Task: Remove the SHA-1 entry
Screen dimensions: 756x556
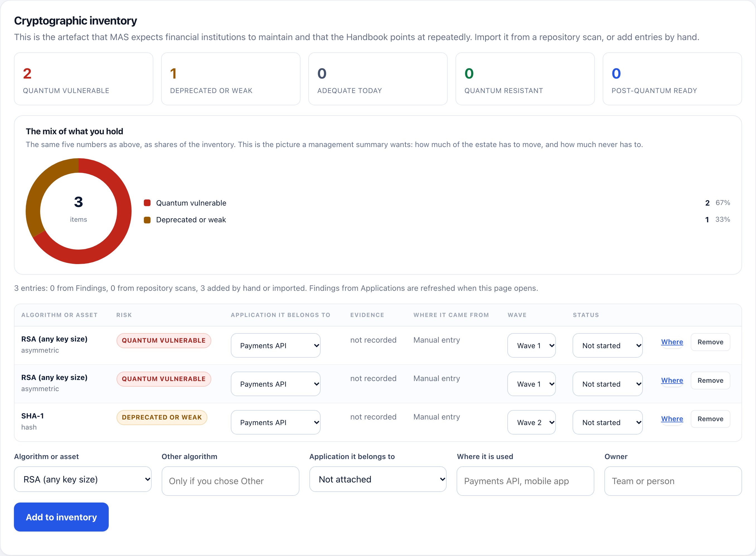Action: tap(710, 419)
